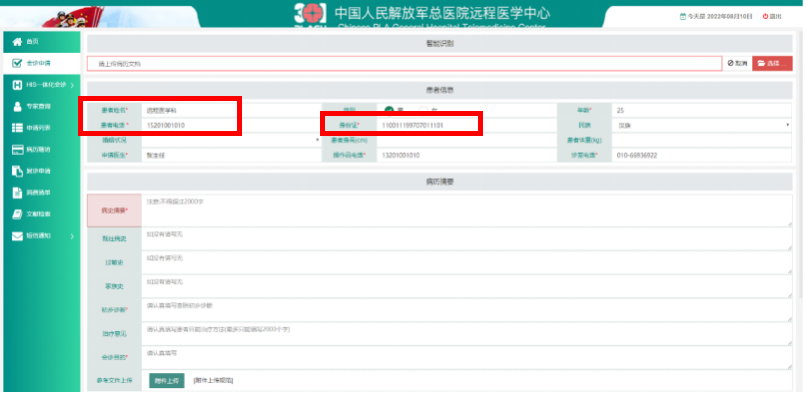Click the age field showing 25
Viewport: 806px width, 394px height.
(702, 110)
